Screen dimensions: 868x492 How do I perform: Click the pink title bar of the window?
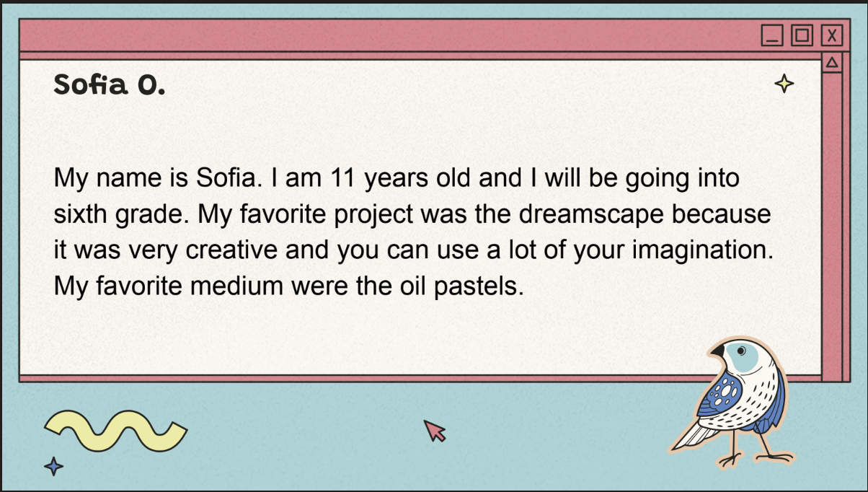(389, 35)
